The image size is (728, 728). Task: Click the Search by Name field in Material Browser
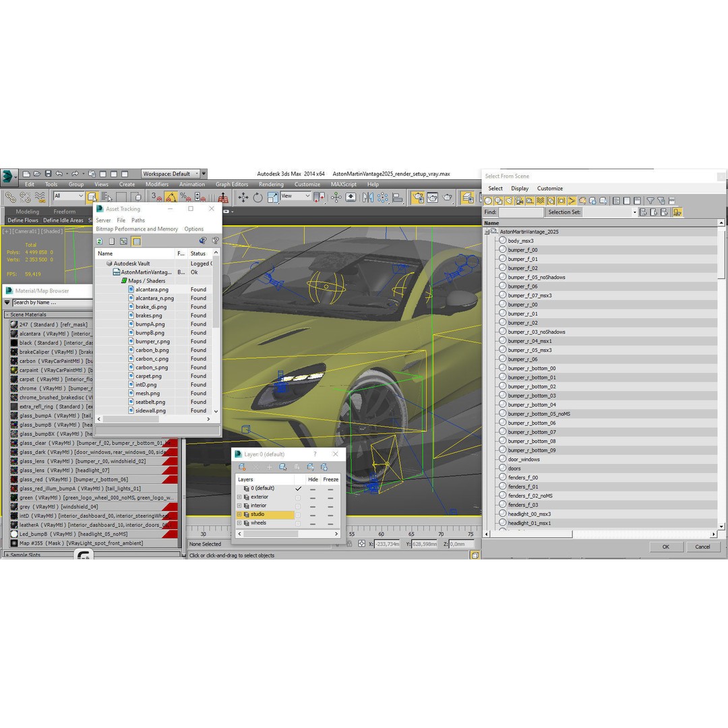click(x=52, y=303)
